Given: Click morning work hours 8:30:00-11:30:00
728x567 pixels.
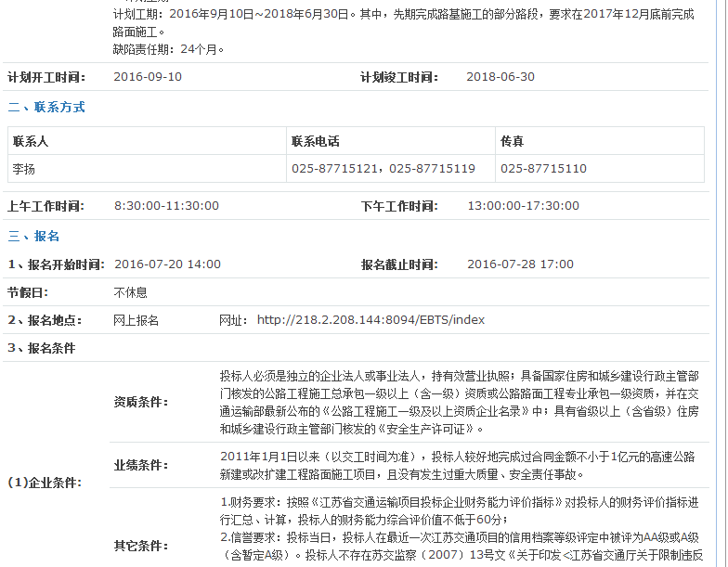Looking at the screenshot, I should (x=166, y=206).
